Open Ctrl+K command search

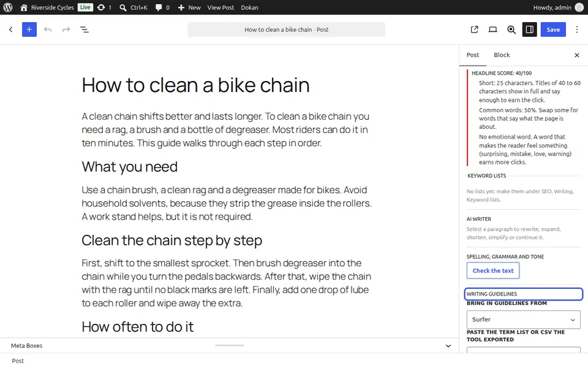(x=134, y=7)
